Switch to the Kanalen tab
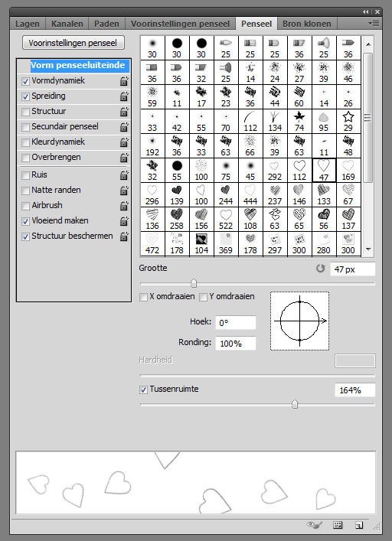 tap(67, 24)
